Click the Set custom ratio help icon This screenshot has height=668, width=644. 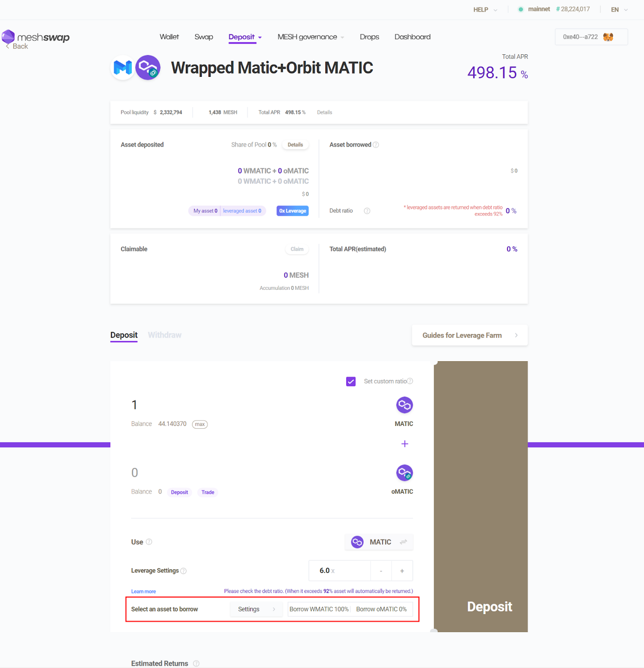[410, 381]
